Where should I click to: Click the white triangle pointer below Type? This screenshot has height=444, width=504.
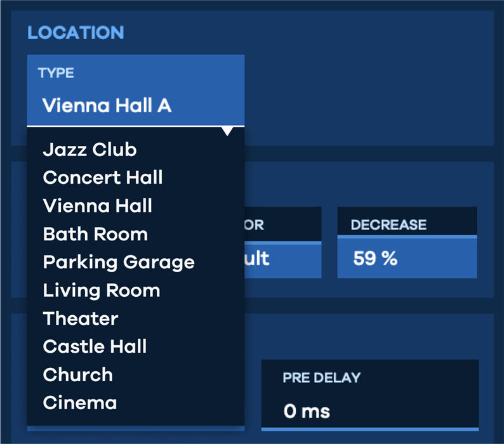(x=227, y=131)
